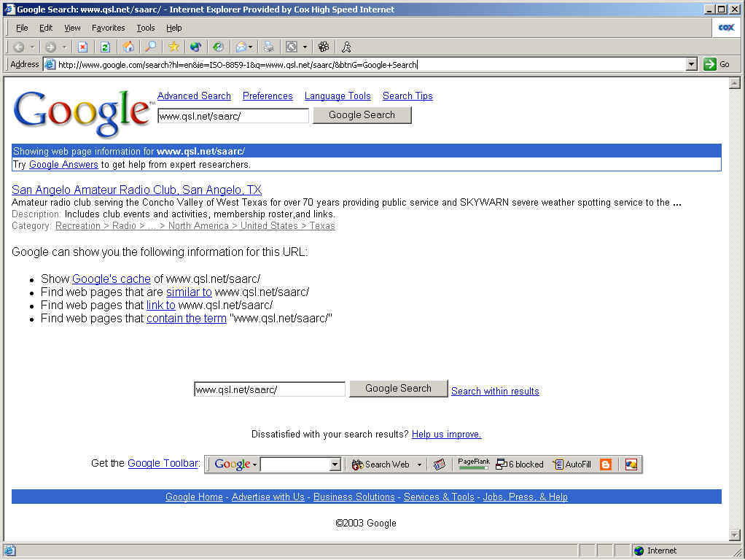
Task: Open the Favorites star icon
Action: (173, 47)
